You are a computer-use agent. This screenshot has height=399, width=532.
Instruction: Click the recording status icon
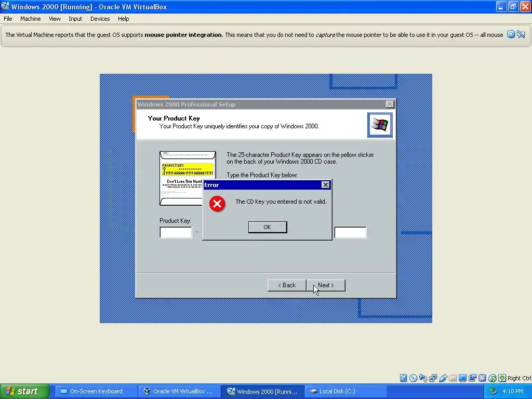473,378
